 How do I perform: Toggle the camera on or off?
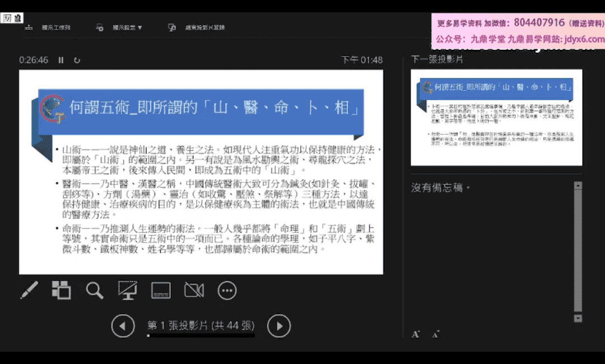[x=194, y=290]
